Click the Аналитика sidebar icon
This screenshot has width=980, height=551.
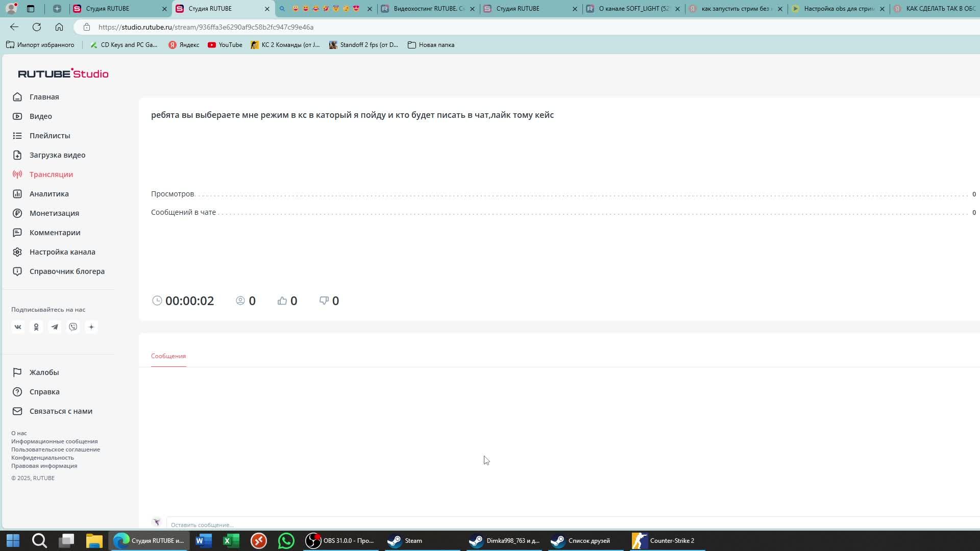(17, 194)
